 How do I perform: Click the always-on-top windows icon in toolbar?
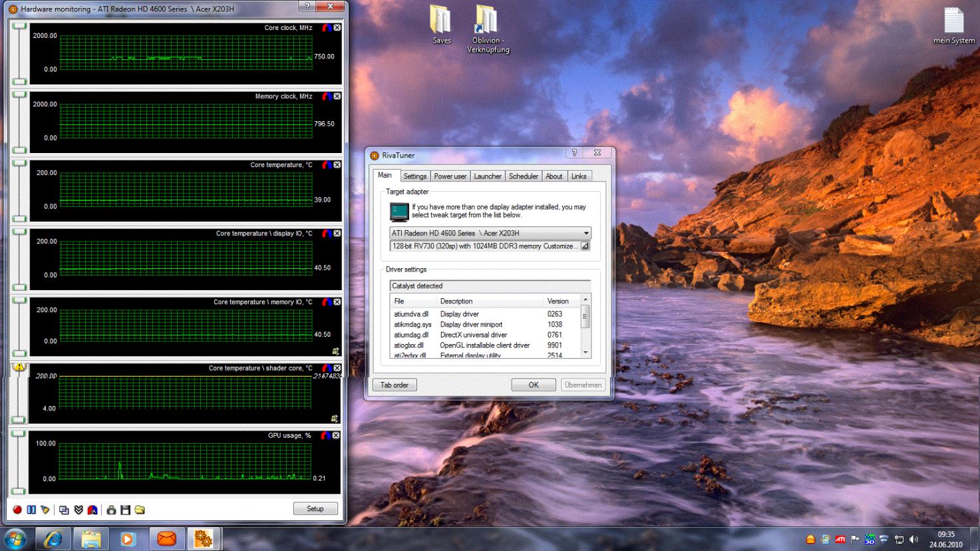coord(64,510)
